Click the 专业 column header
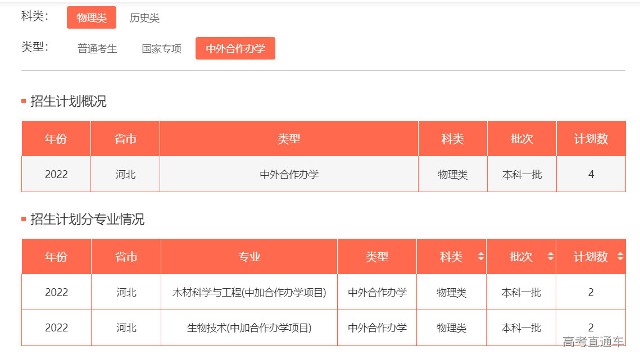The image size is (640, 364). 249,257
